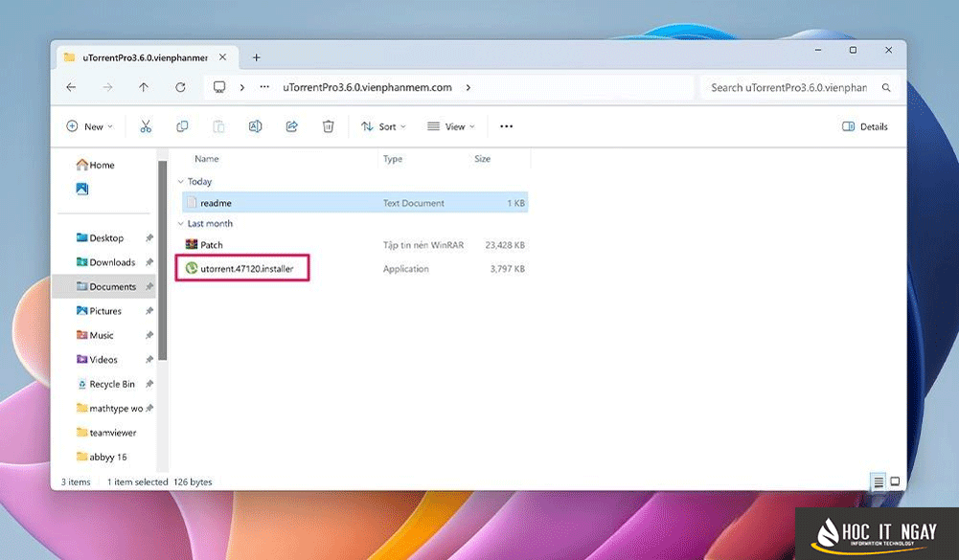The image size is (959, 560).
Task: Show hidden breadcrumb folders via ellipsis
Action: [x=264, y=87]
